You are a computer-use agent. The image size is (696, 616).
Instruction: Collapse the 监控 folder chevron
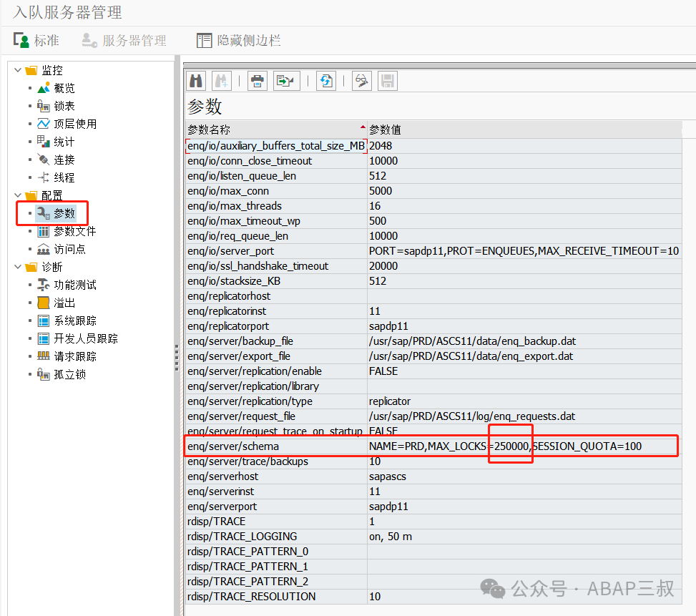click(18, 70)
